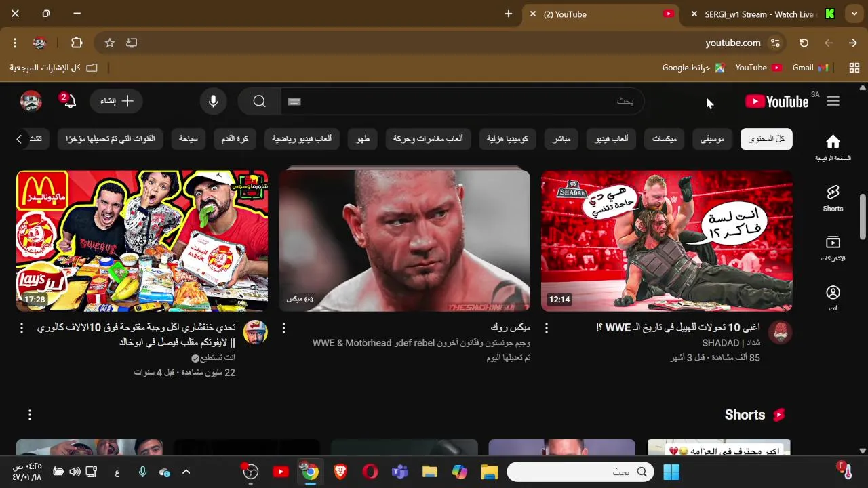The height and width of the screenshot is (488, 868).
Task: Open the YouTube bookmark in the bookmarks bar
Action: [758, 68]
